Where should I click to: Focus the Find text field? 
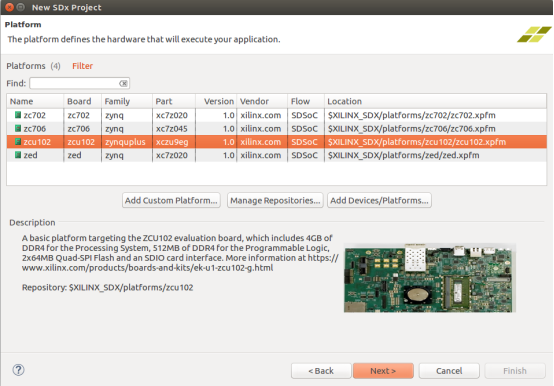[x=80, y=83]
